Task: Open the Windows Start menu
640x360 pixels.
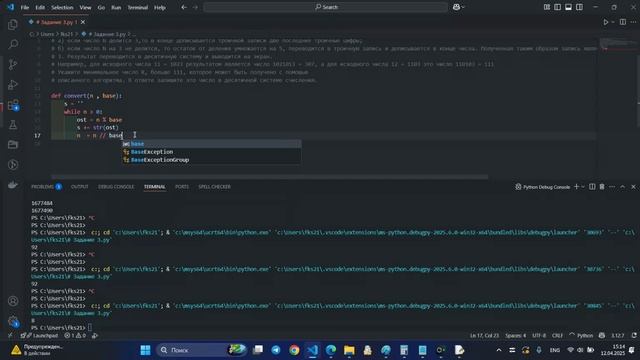Action: (x=145, y=350)
